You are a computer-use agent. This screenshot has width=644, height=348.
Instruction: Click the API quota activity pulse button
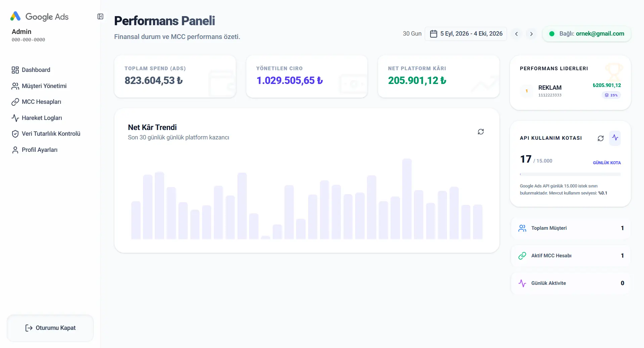pyautogui.click(x=615, y=138)
